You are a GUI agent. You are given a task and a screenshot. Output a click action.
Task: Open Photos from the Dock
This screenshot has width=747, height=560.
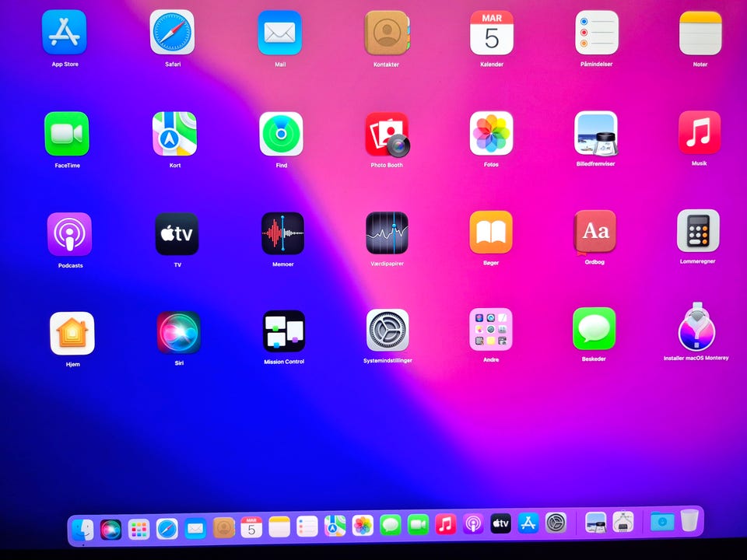(363, 526)
